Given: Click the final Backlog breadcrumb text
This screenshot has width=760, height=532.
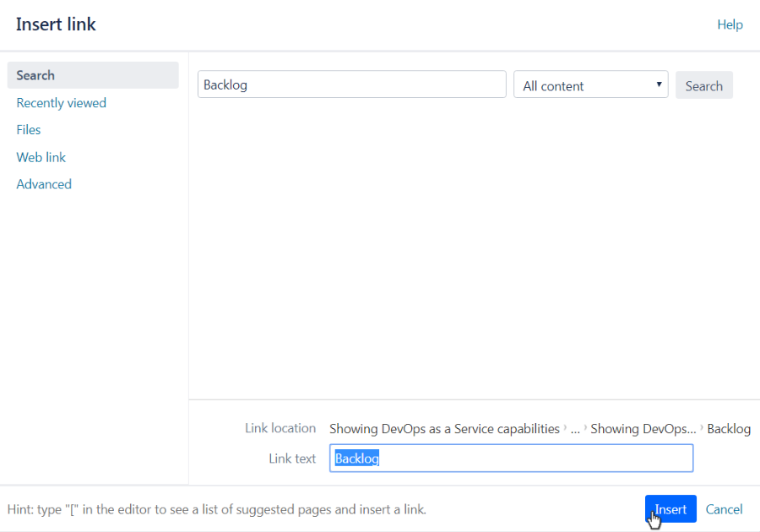Looking at the screenshot, I should pos(729,429).
